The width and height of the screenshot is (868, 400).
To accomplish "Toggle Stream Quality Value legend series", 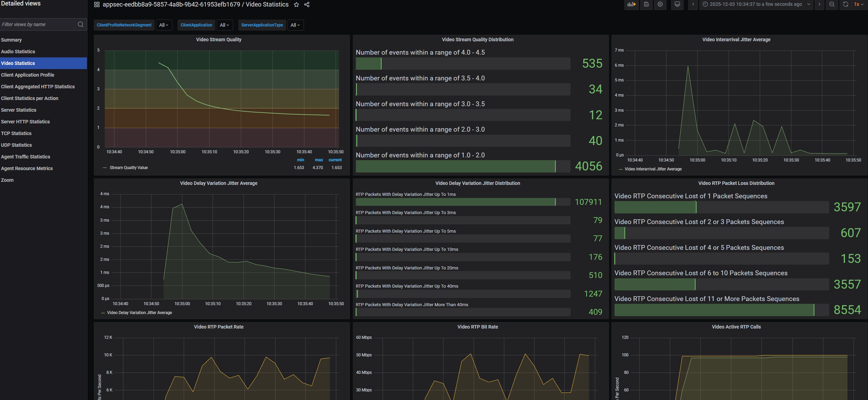I will [x=128, y=168].
